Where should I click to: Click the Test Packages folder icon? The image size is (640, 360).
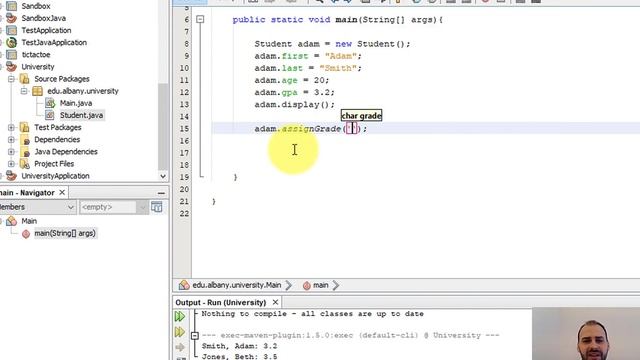pyautogui.click(x=24, y=127)
